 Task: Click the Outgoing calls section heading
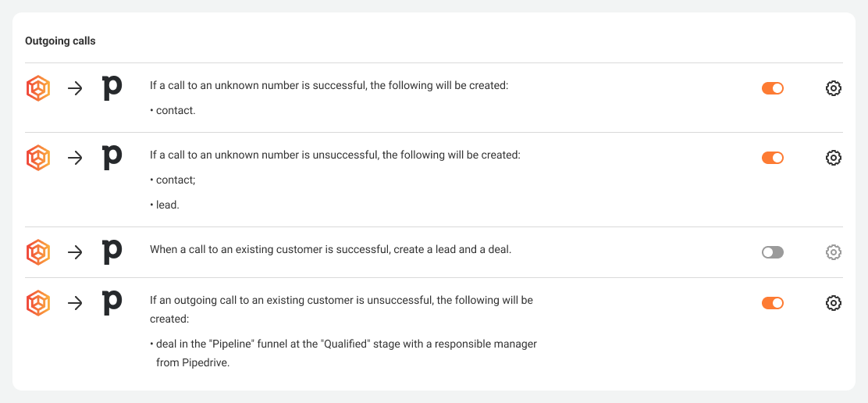[60, 41]
